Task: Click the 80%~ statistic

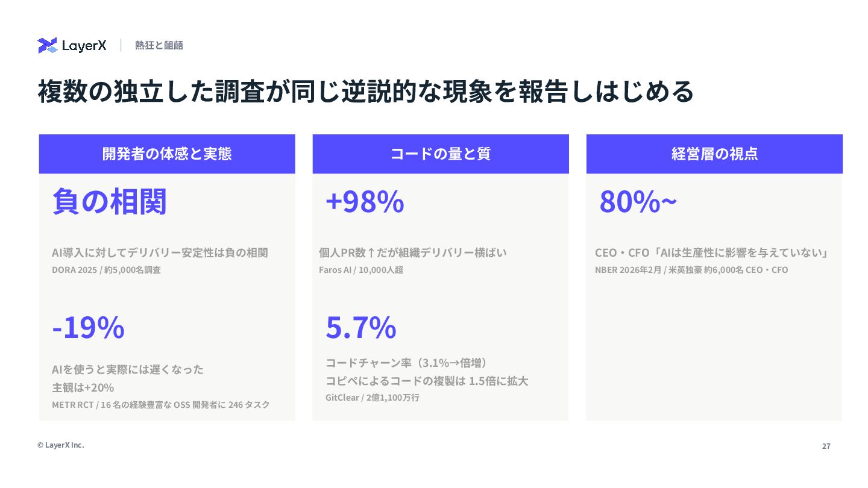Action: pos(638,201)
